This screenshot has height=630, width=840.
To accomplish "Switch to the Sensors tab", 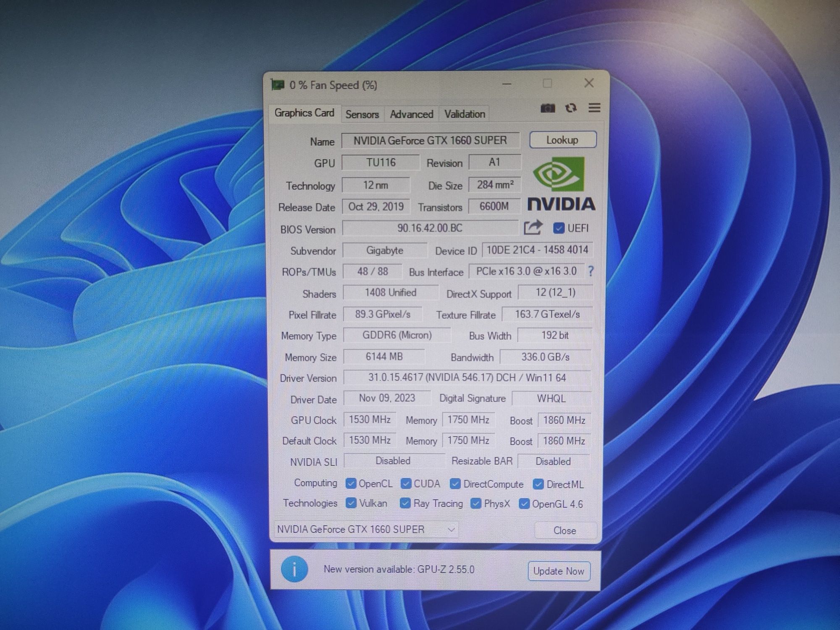I will tap(362, 114).
